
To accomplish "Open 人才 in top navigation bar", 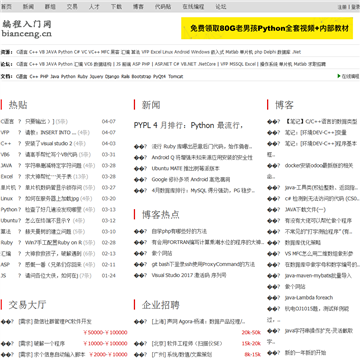I will (94, 6).
